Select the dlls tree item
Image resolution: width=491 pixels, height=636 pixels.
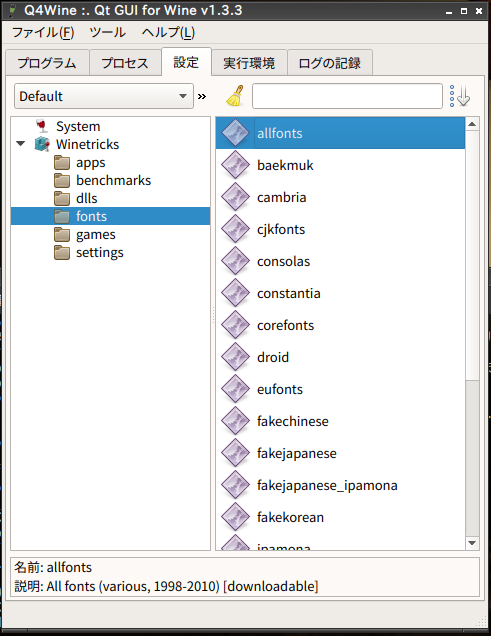[x=87, y=198]
